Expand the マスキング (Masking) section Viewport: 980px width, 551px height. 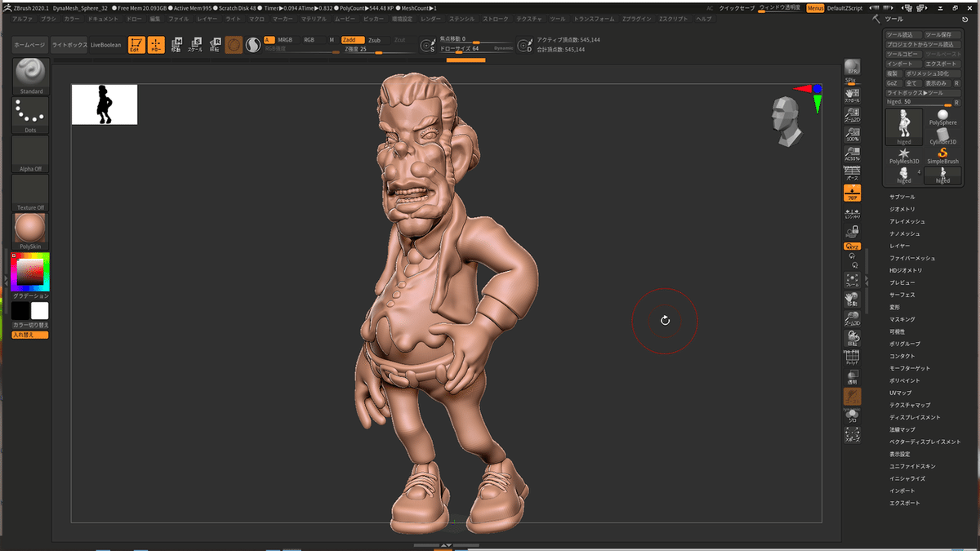[x=902, y=319]
